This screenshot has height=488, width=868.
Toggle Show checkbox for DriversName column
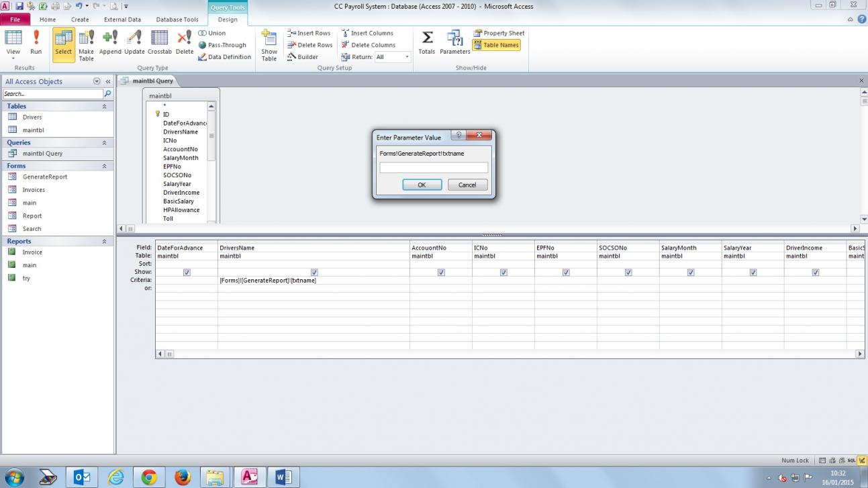(x=314, y=273)
